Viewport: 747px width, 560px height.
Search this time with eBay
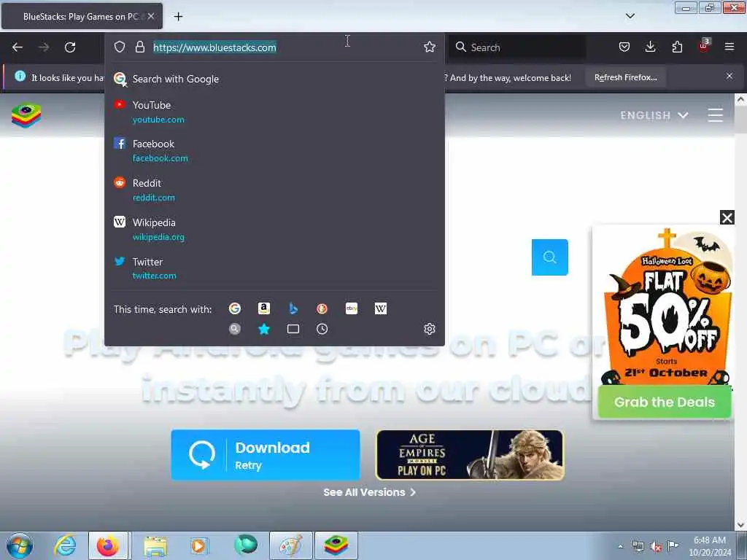(x=352, y=308)
